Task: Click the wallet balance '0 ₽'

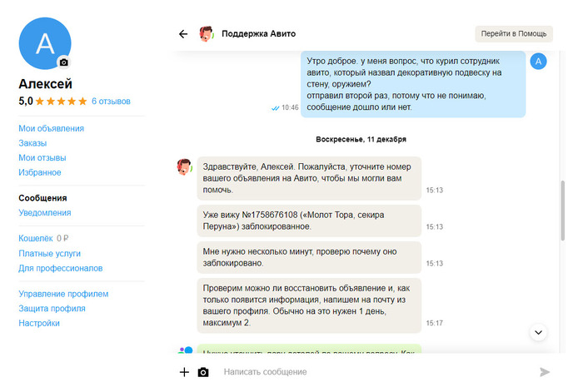Action: tap(62, 238)
